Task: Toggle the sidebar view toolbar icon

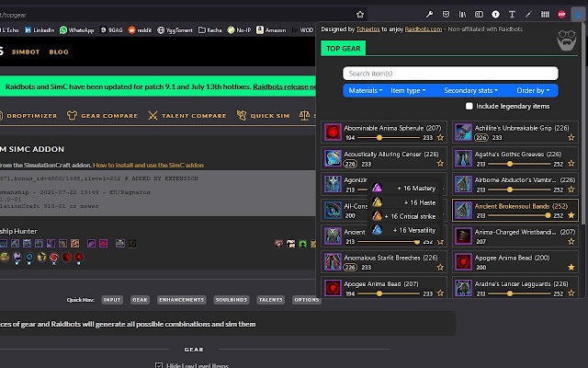Action: [x=479, y=15]
